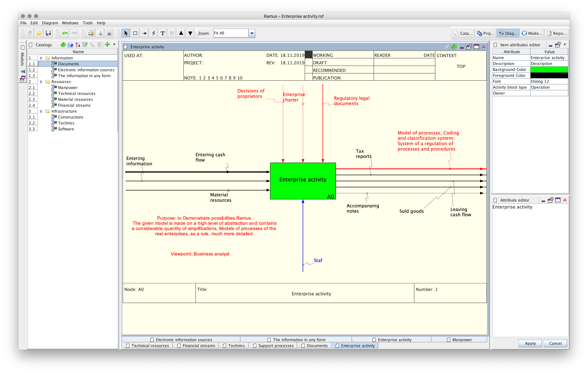Toggle the cursor selection tool
Image resolution: width=588 pixels, height=374 pixels.
126,33
